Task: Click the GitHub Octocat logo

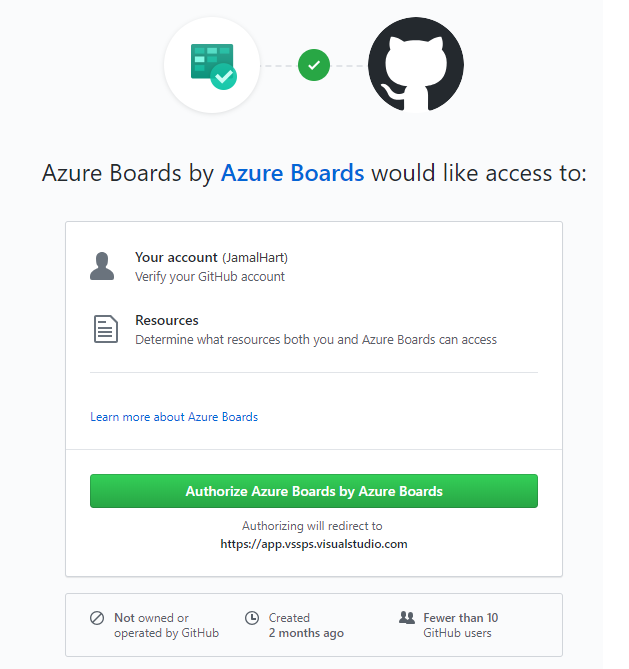Action: (415, 65)
